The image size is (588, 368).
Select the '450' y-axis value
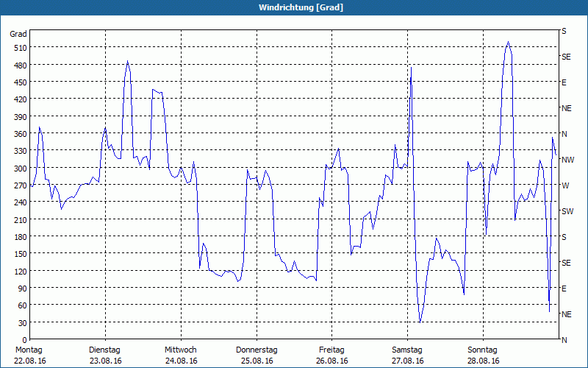point(21,82)
